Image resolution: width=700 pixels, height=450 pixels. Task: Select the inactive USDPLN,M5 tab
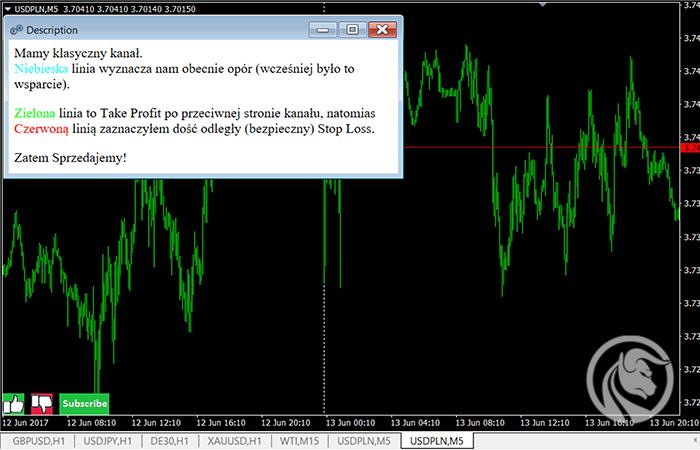click(364, 442)
